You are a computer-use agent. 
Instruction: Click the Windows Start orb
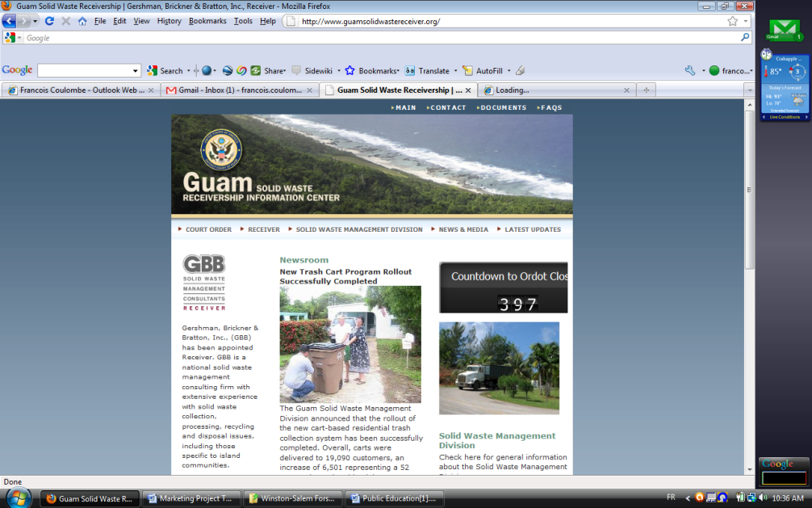pos(18,498)
